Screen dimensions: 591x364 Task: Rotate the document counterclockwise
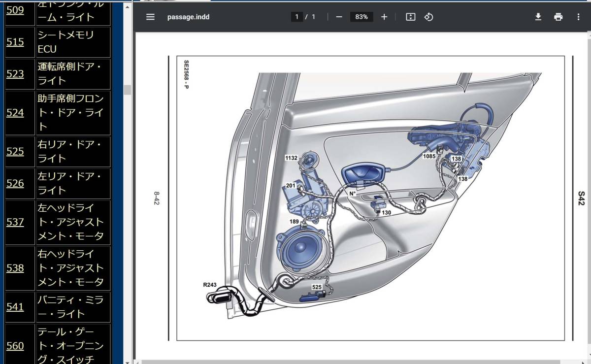428,17
